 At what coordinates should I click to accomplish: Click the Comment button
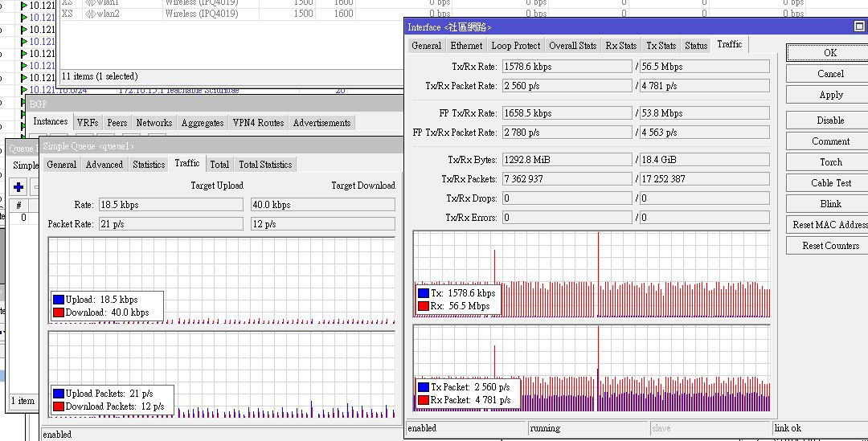829,141
